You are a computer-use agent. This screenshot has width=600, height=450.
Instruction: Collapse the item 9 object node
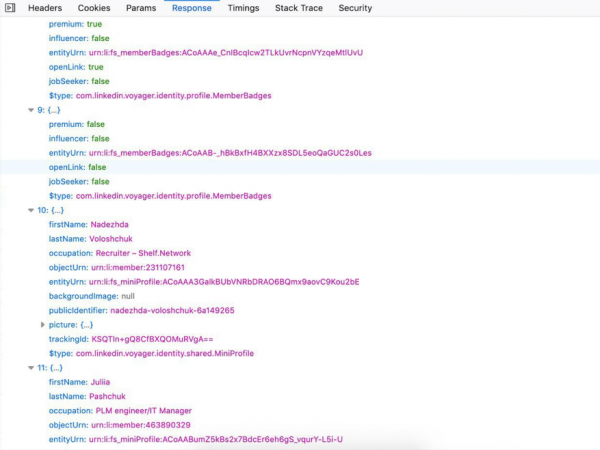click(x=31, y=109)
